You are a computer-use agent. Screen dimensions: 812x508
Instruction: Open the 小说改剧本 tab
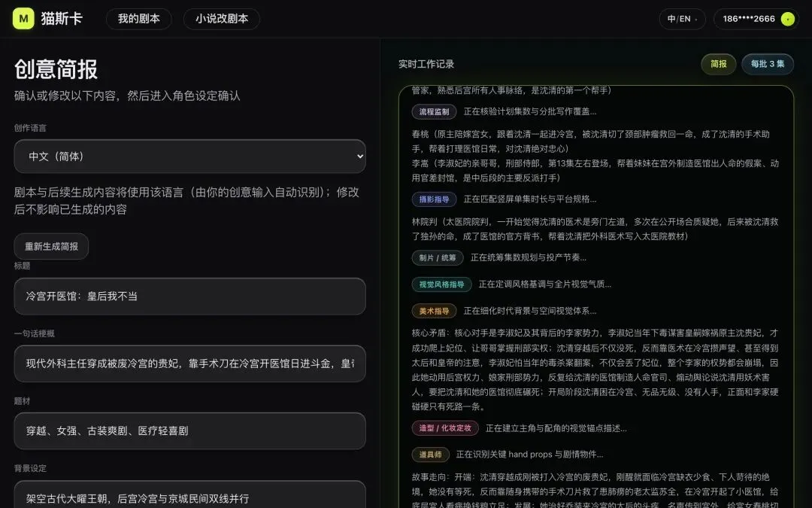click(x=222, y=19)
